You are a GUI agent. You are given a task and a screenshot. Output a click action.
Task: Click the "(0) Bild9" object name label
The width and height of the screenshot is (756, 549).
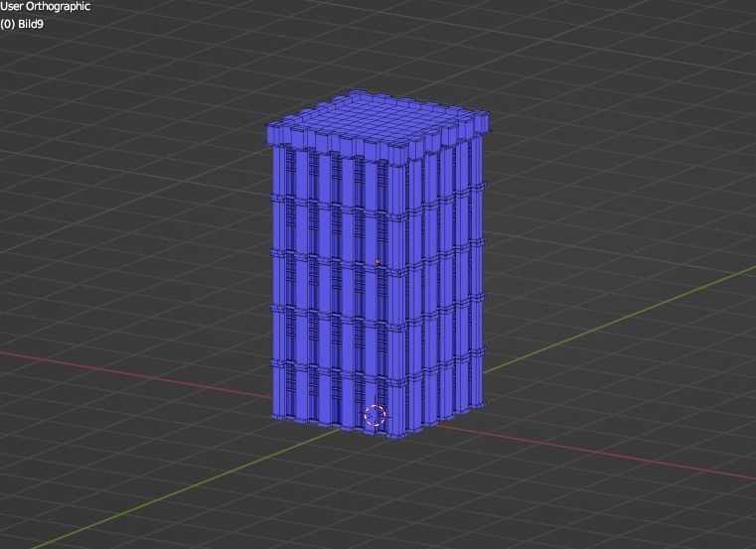(22, 24)
